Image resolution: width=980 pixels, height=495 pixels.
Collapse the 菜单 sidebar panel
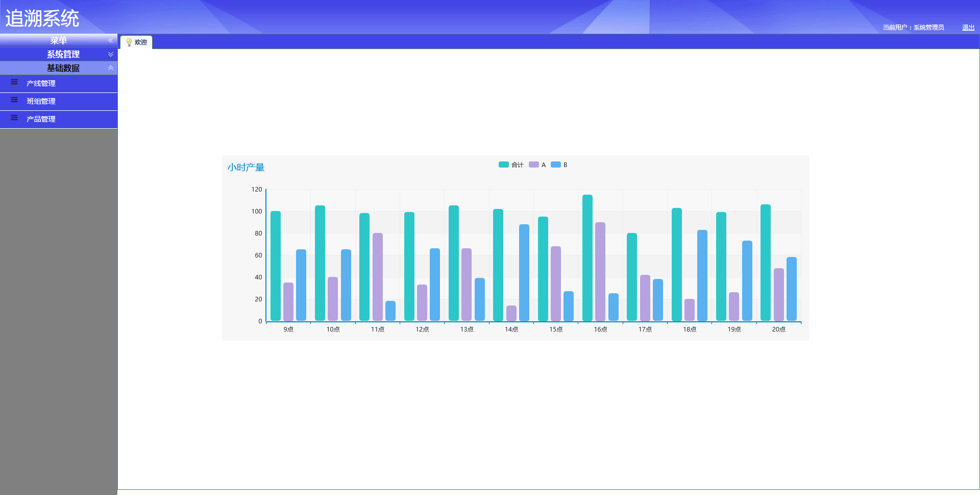[x=110, y=40]
